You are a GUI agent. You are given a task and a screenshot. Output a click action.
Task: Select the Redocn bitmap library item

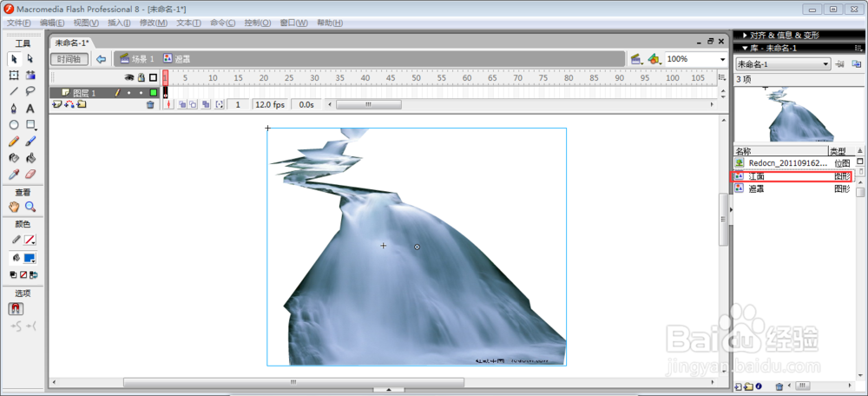(x=793, y=163)
